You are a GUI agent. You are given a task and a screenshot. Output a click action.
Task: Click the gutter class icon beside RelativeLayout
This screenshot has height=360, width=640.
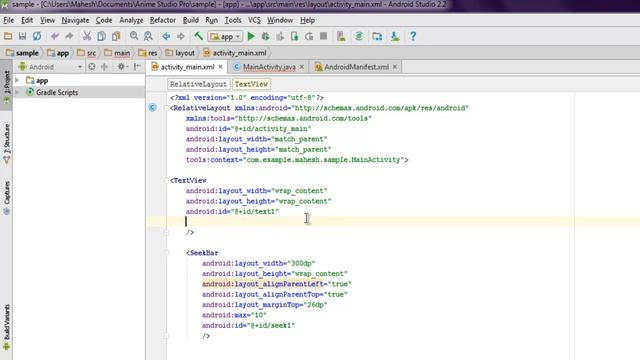pyautogui.click(x=152, y=108)
